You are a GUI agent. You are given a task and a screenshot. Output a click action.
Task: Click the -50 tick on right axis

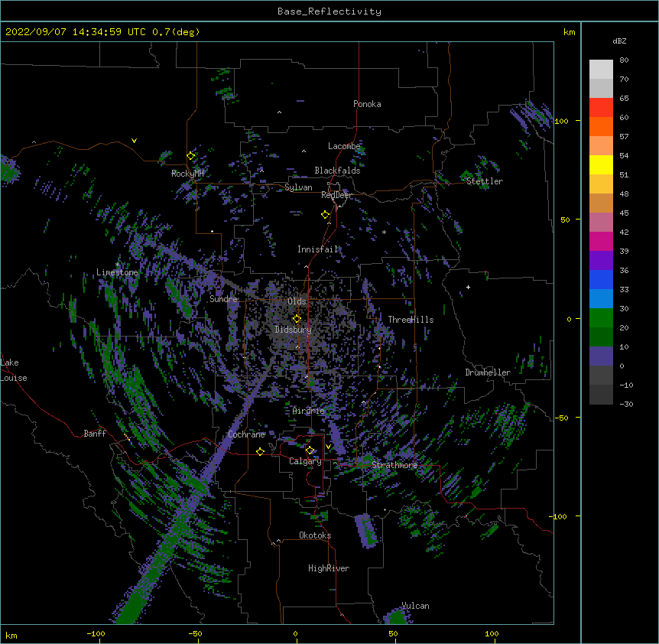(561, 418)
